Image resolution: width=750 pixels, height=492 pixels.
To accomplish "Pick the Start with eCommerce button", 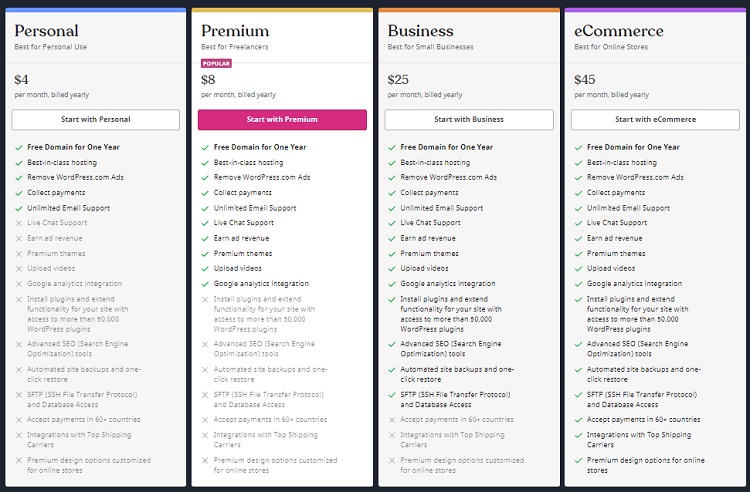I will point(655,120).
